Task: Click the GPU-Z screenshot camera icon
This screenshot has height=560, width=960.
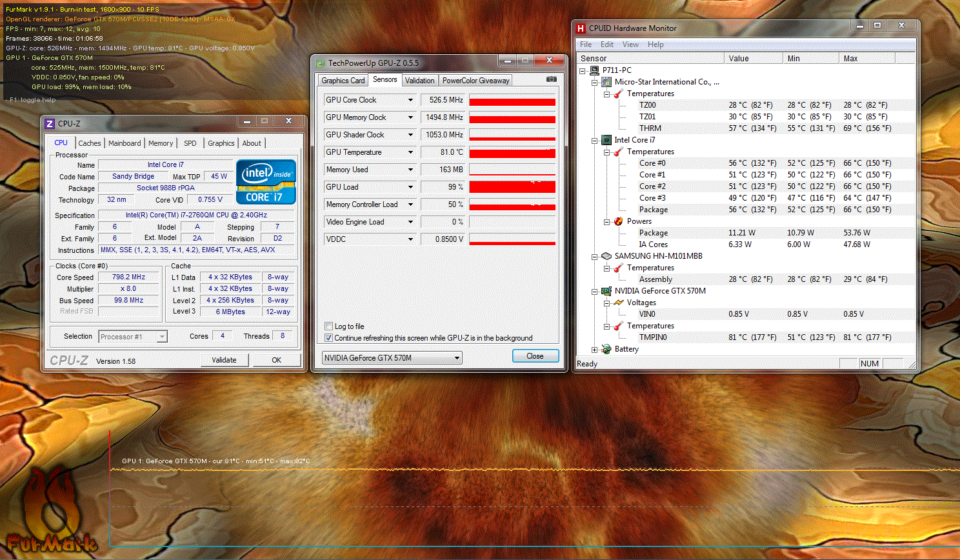Action: (552, 79)
